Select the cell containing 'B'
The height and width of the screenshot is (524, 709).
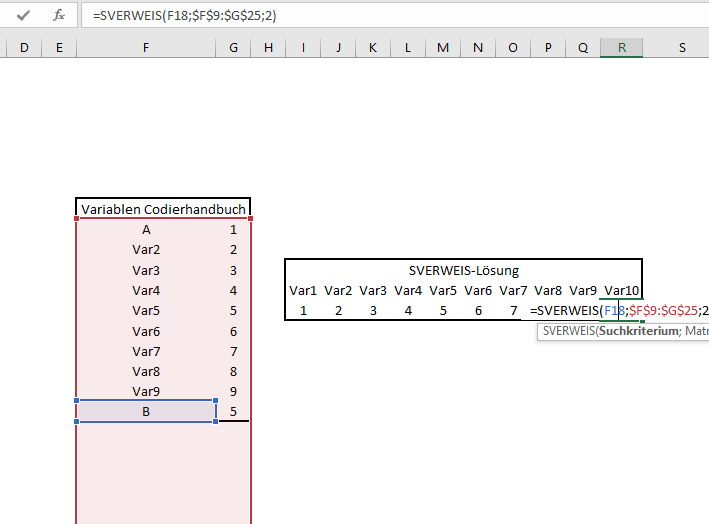point(146,411)
